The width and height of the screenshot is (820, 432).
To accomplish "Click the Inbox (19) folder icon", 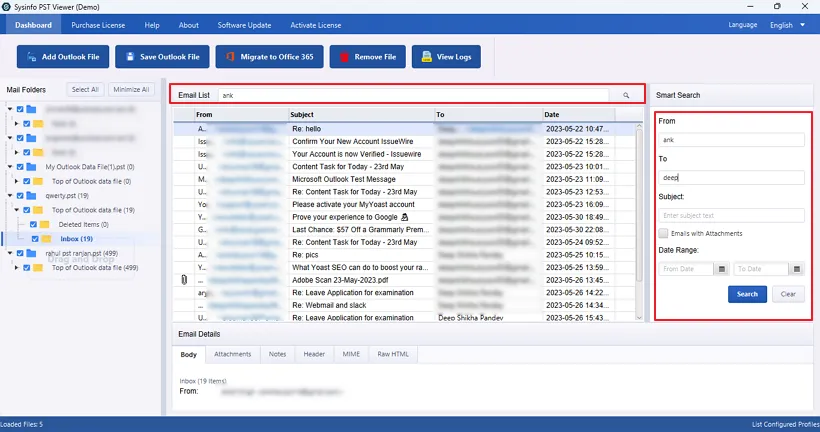I will click(x=47, y=238).
